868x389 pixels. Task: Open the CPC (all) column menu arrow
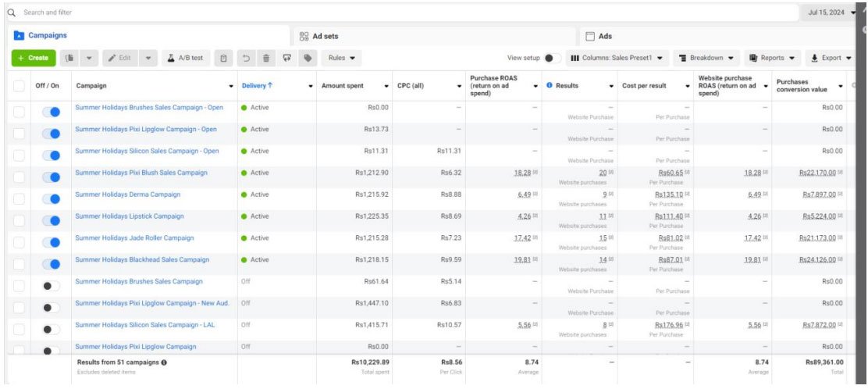pos(459,87)
